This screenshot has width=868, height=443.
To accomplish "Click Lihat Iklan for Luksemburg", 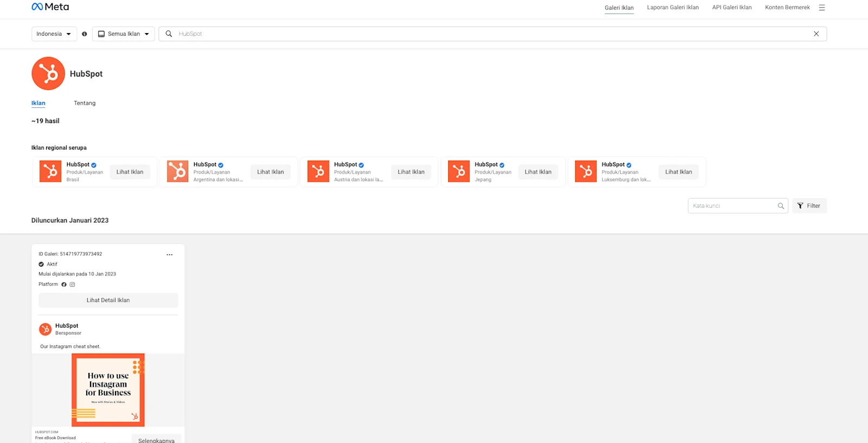I will pos(679,172).
